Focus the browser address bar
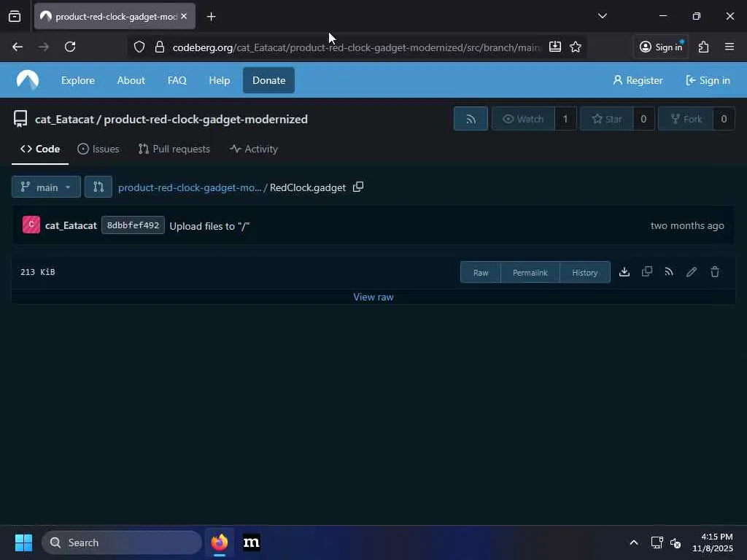This screenshot has height=560, width=747. [x=356, y=47]
